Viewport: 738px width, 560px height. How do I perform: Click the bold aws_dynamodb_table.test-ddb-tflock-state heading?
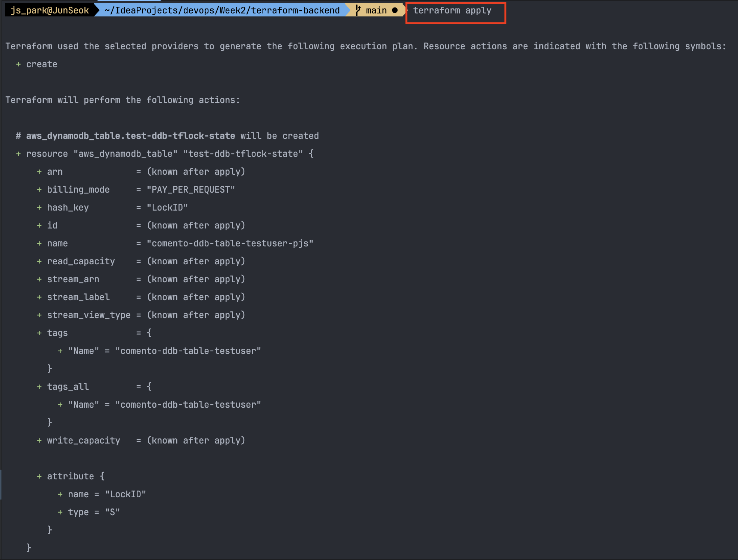click(130, 136)
